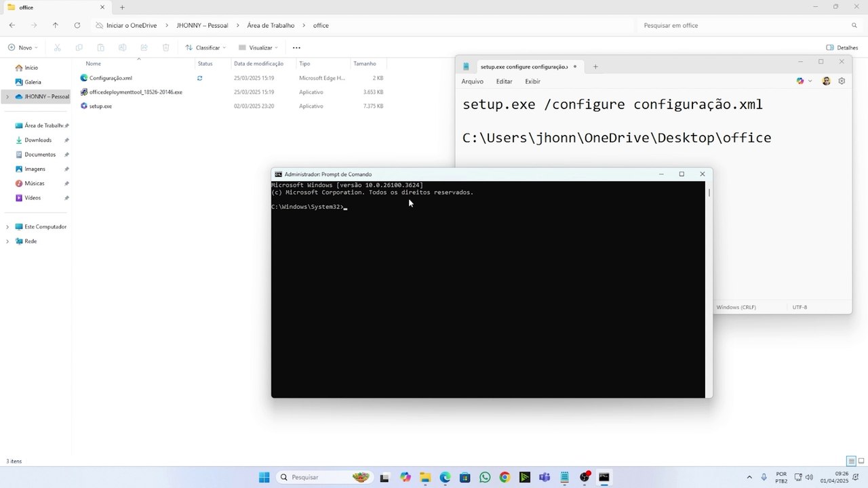
Task: Open the Editar menu in Notepad
Action: [x=504, y=81]
